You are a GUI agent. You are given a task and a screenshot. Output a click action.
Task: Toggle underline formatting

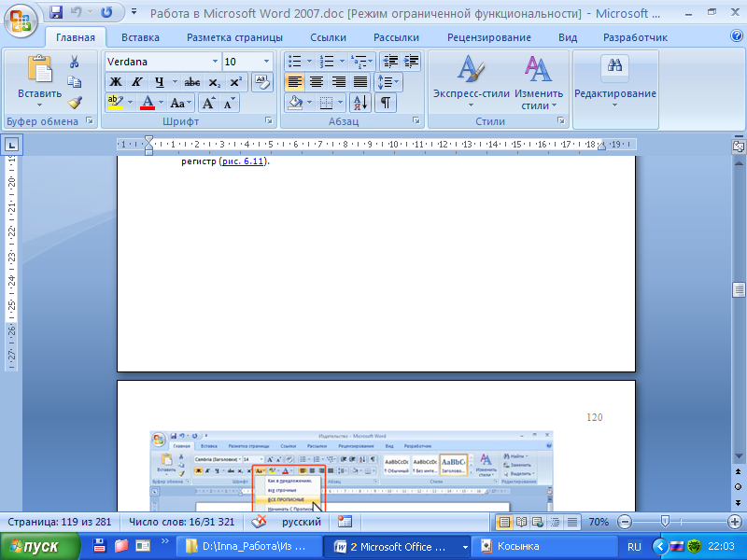click(159, 82)
